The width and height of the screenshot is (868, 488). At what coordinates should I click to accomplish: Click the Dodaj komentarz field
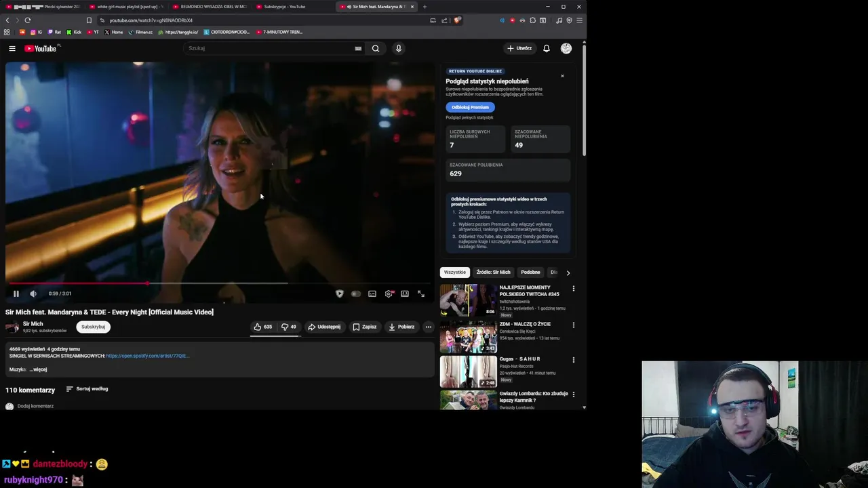pyautogui.click(x=35, y=406)
